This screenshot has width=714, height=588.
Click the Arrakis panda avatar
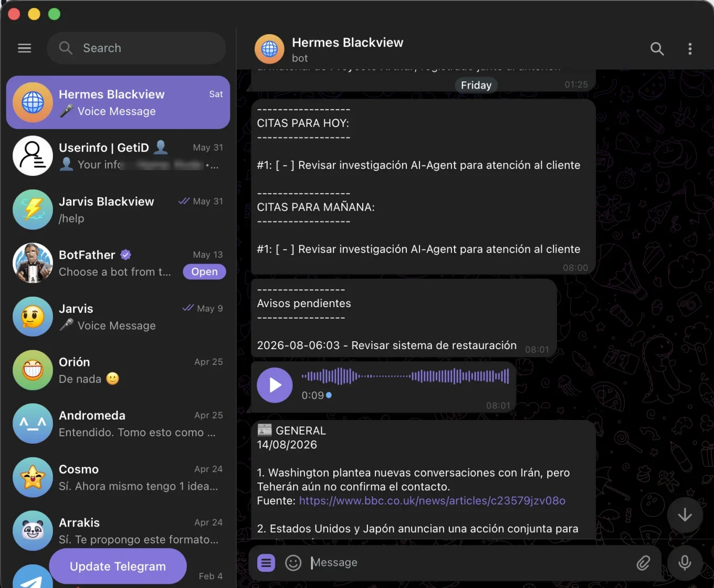click(33, 531)
